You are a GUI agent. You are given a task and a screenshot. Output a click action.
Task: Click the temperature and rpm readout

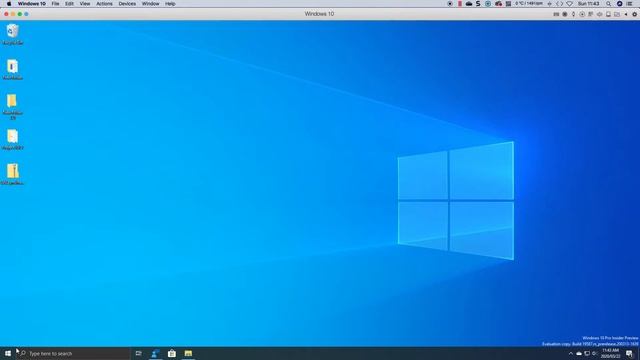coord(529,4)
